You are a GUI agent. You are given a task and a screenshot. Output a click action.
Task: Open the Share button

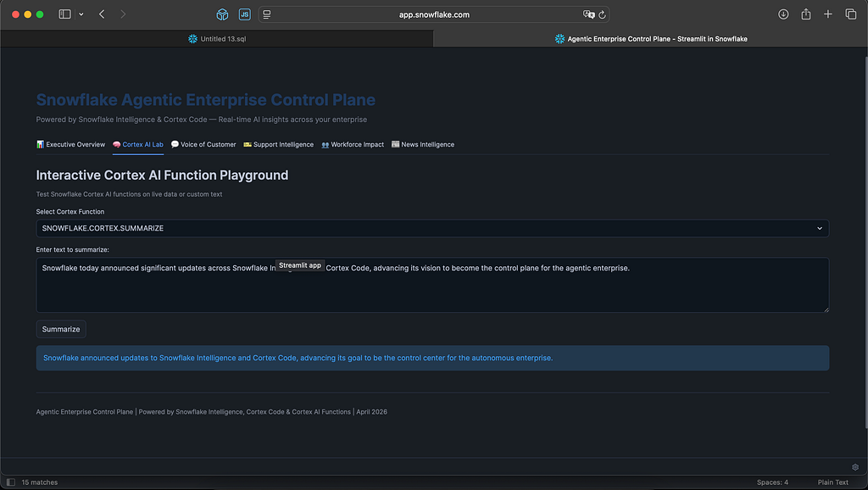click(806, 14)
